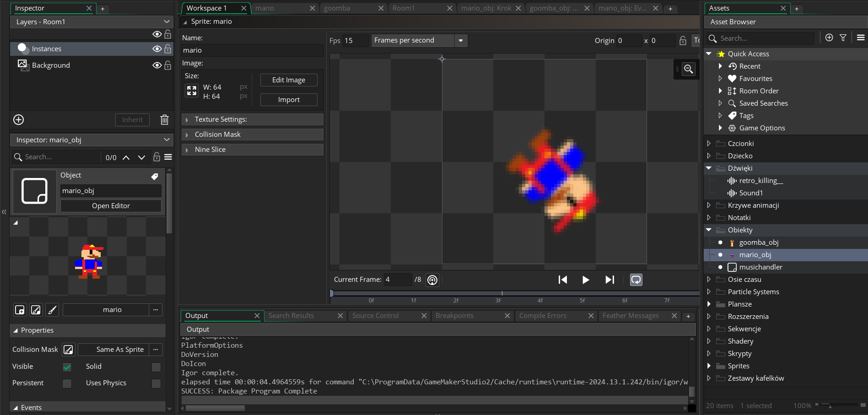Switch to the Compile Errors tab
Viewport: 868px width, 415px height.
click(556, 316)
